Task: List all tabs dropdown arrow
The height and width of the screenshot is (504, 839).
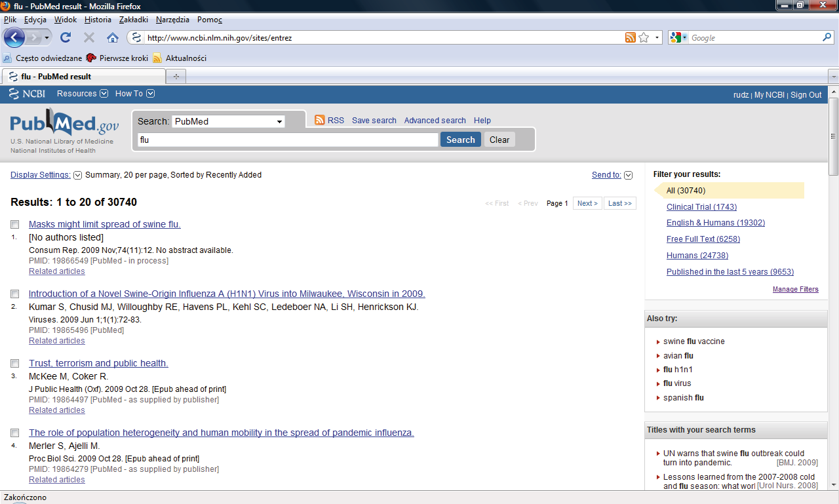Action: (x=833, y=77)
